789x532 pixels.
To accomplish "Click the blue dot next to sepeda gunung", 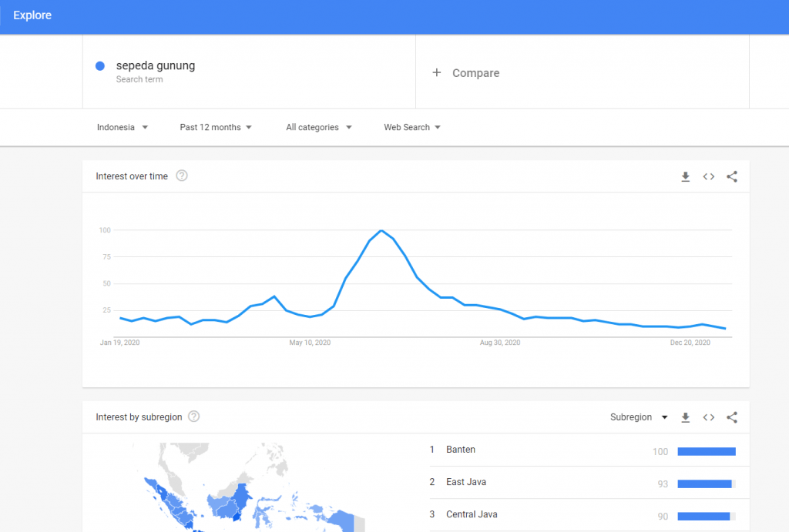I will pos(100,66).
